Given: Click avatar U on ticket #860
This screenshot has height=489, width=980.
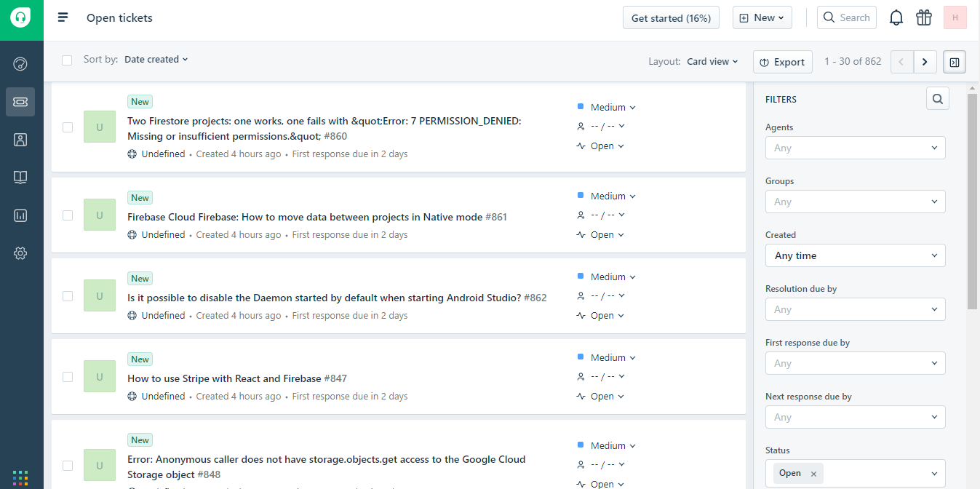Looking at the screenshot, I should tap(100, 127).
